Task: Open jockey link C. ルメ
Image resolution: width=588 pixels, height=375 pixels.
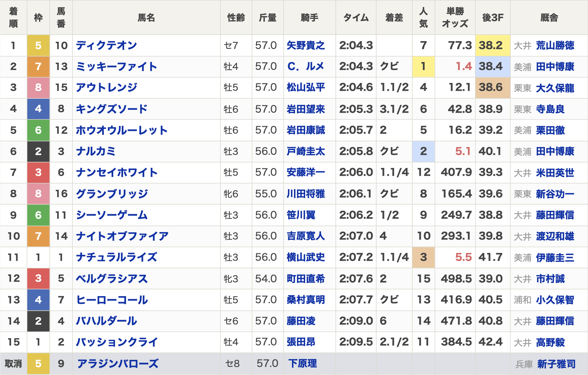Action: pos(306,66)
